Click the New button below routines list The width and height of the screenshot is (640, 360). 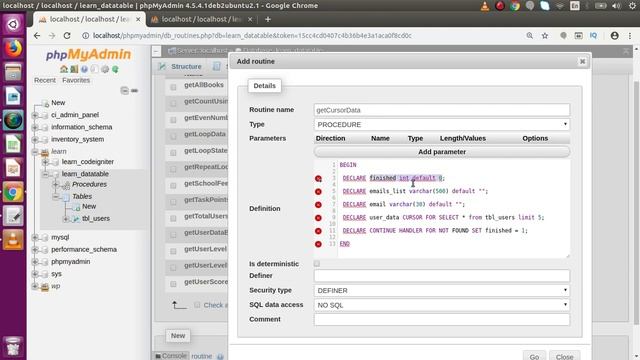(x=178, y=336)
